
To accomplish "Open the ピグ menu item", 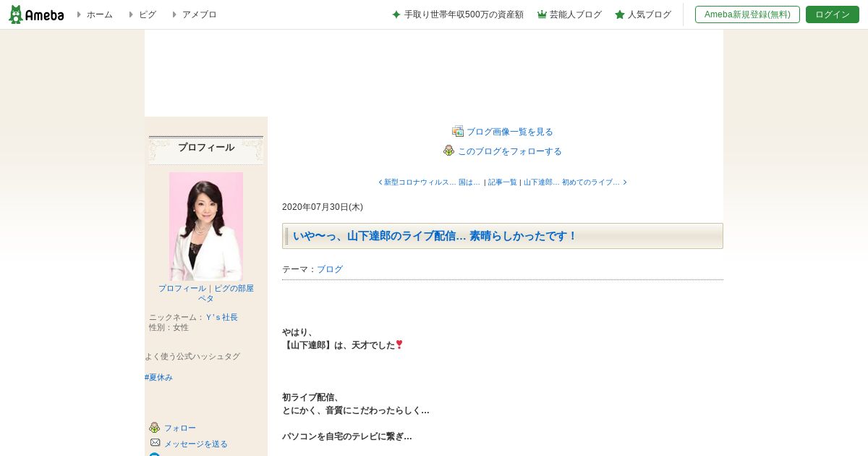I will 147,14.
